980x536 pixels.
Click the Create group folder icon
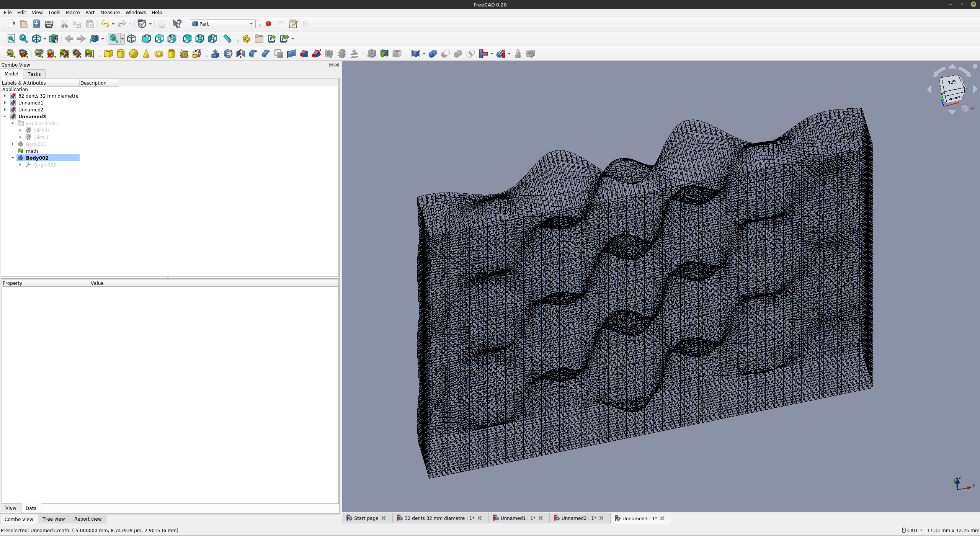tap(259, 39)
